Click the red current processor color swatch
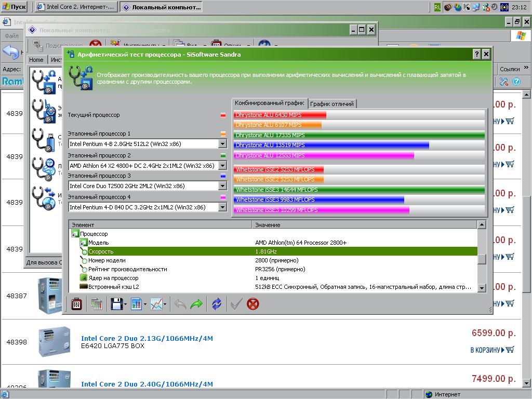Image resolution: width=532 pixels, height=399 pixels. coord(223,115)
